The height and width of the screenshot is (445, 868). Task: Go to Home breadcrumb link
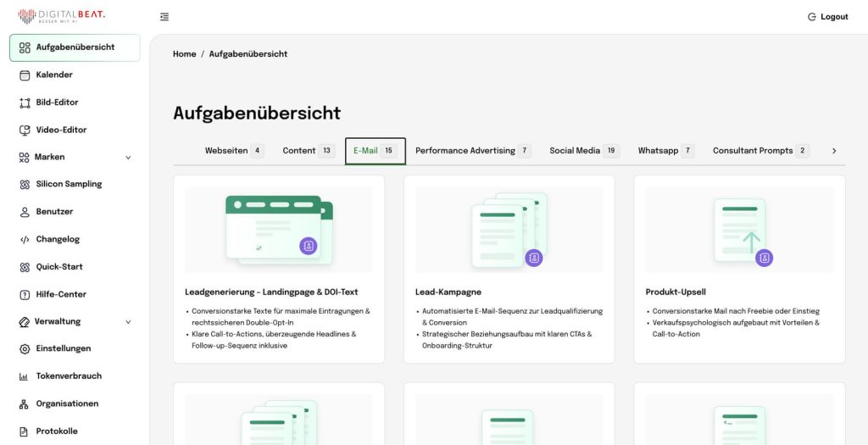coord(184,54)
